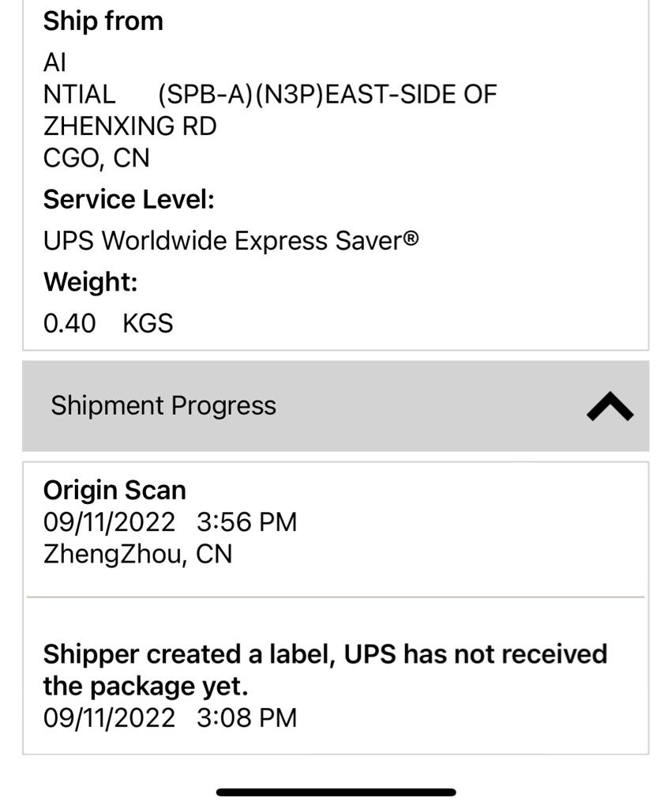This screenshot has height=809, width=672.
Task: Tap the Ship from heading
Action: (103, 21)
